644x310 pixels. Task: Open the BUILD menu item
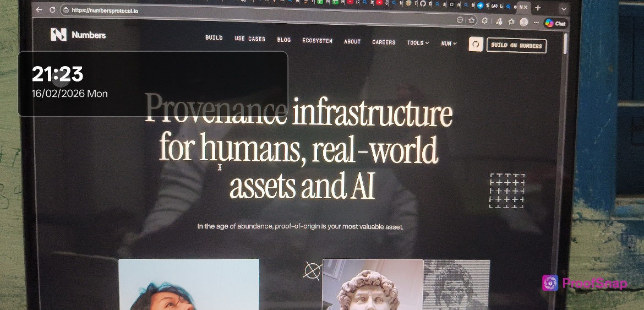pos(214,38)
